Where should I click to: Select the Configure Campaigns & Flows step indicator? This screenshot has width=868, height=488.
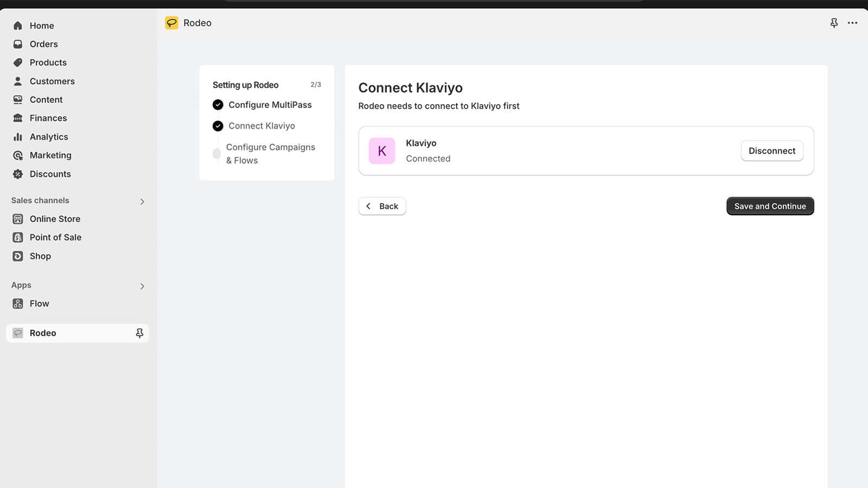217,153
